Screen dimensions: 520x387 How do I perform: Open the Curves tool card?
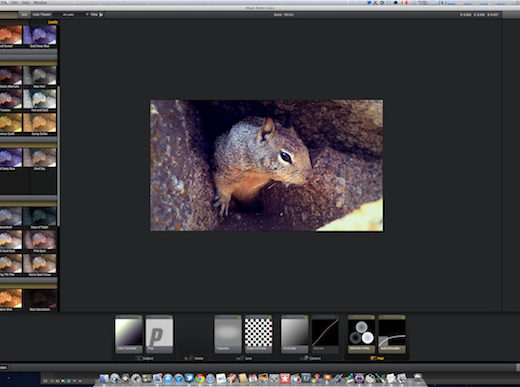click(x=325, y=334)
